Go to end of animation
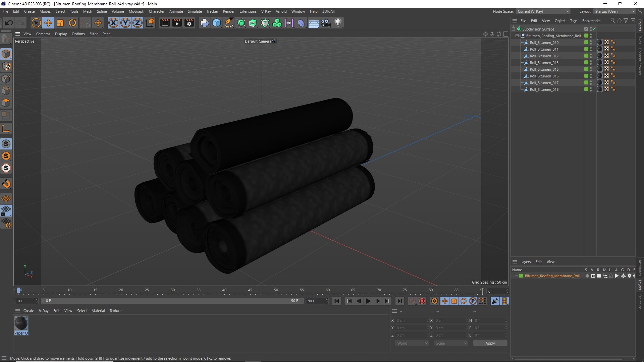Image resolution: width=644 pixels, height=362 pixels. click(399, 301)
